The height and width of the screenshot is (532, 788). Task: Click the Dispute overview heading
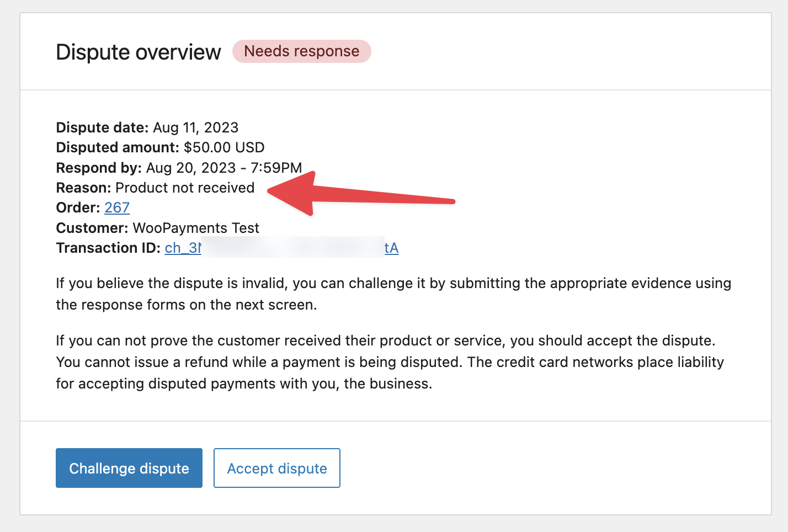tap(139, 52)
